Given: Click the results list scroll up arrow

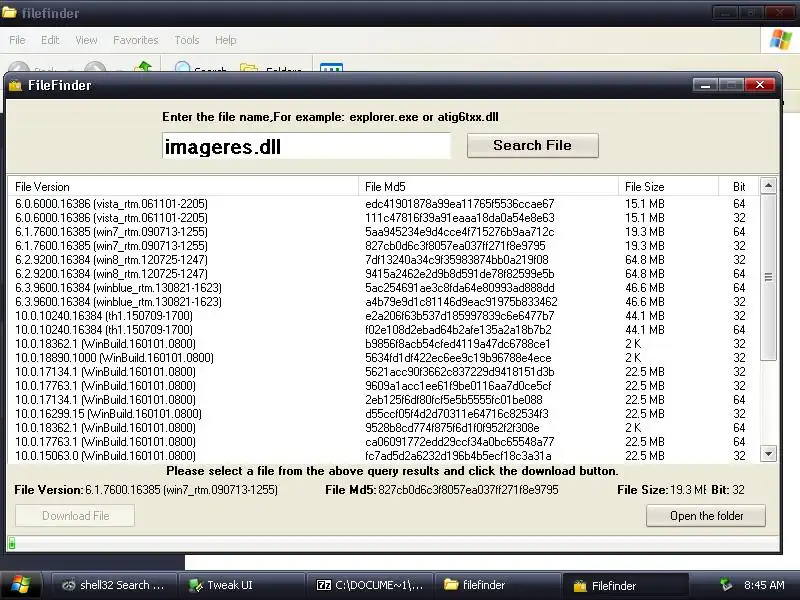Looking at the screenshot, I should pyautogui.click(x=768, y=185).
